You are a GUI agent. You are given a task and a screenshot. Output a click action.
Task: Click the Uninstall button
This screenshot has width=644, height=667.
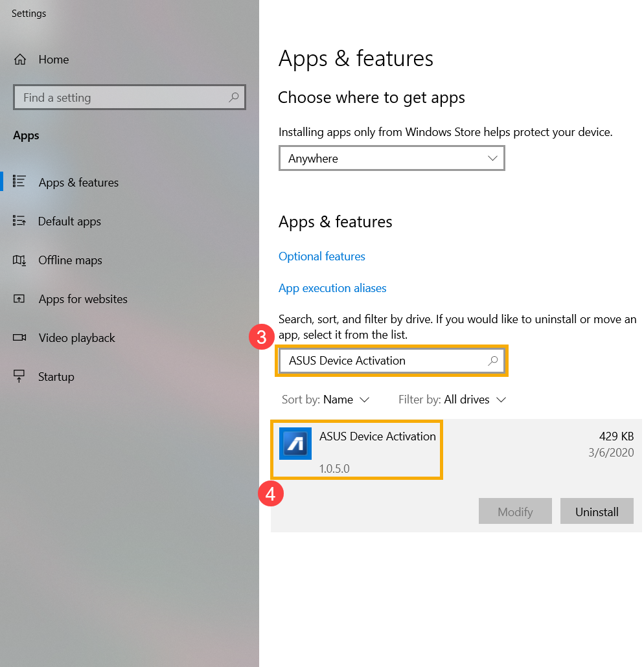tap(597, 512)
